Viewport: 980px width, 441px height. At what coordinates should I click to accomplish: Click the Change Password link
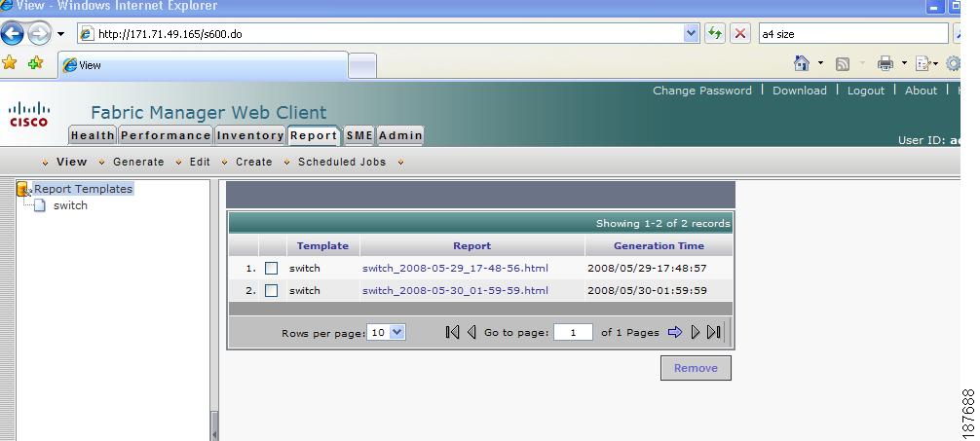701,91
